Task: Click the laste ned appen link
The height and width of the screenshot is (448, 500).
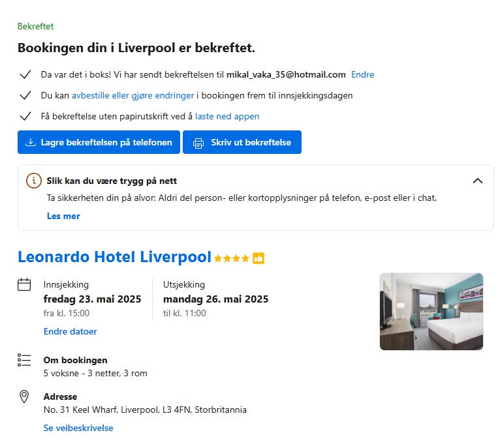Action: pos(227,116)
